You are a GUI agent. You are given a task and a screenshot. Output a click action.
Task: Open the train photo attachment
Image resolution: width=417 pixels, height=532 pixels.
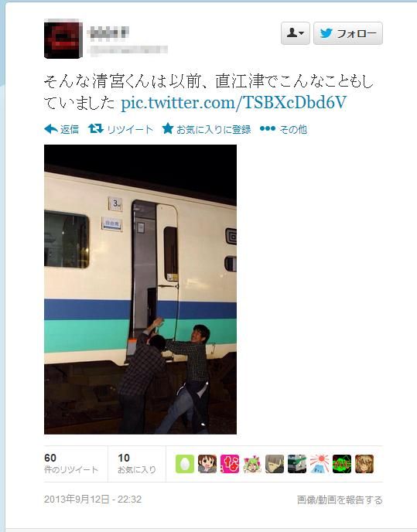pyautogui.click(x=140, y=289)
